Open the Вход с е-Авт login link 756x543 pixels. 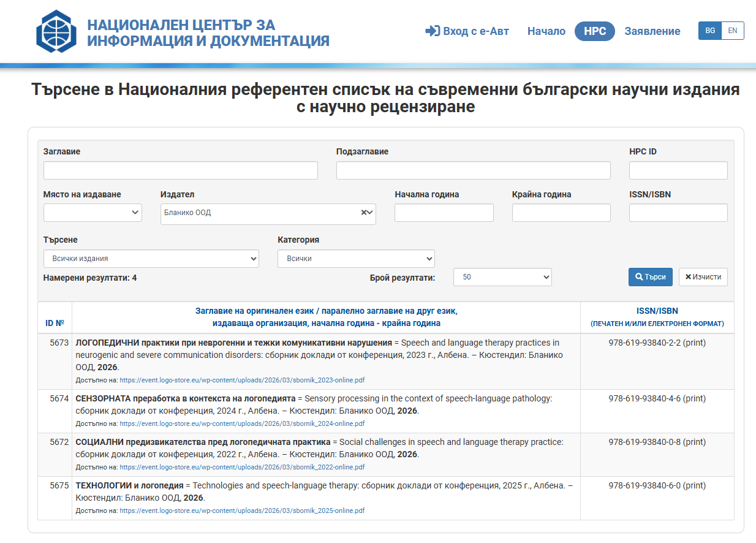pyautogui.click(x=467, y=31)
